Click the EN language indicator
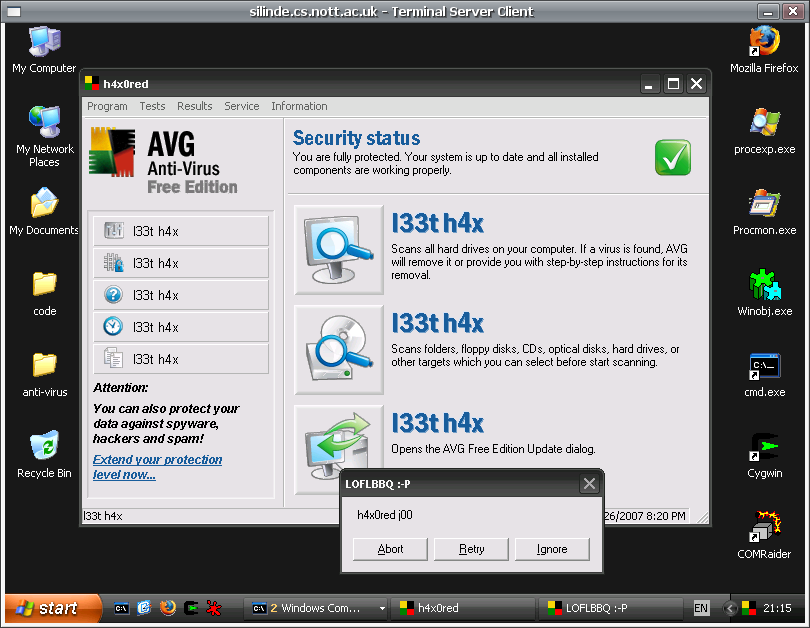The height and width of the screenshot is (628, 810). click(x=701, y=608)
